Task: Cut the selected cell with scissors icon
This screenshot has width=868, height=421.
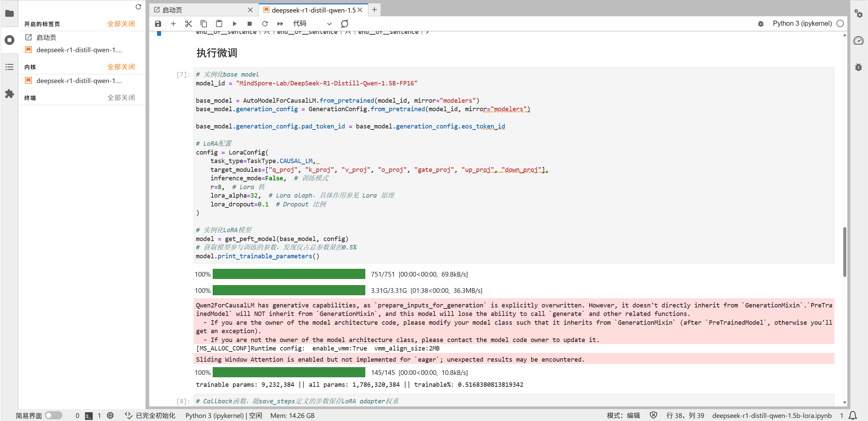Action: point(189,24)
